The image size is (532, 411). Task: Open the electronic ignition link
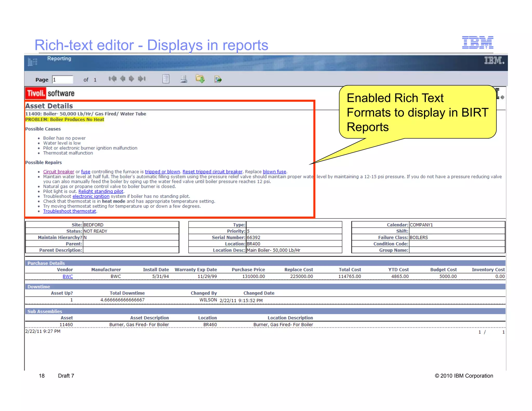[x=91, y=196]
